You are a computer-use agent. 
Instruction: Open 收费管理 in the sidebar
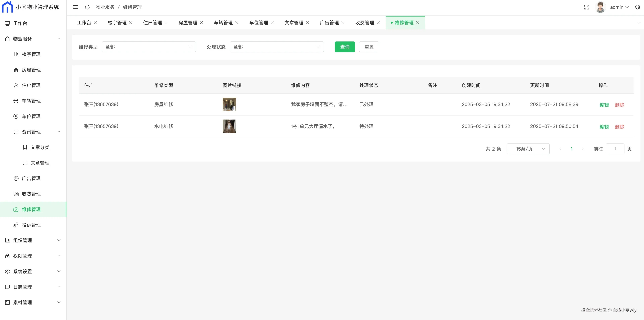(31, 194)
